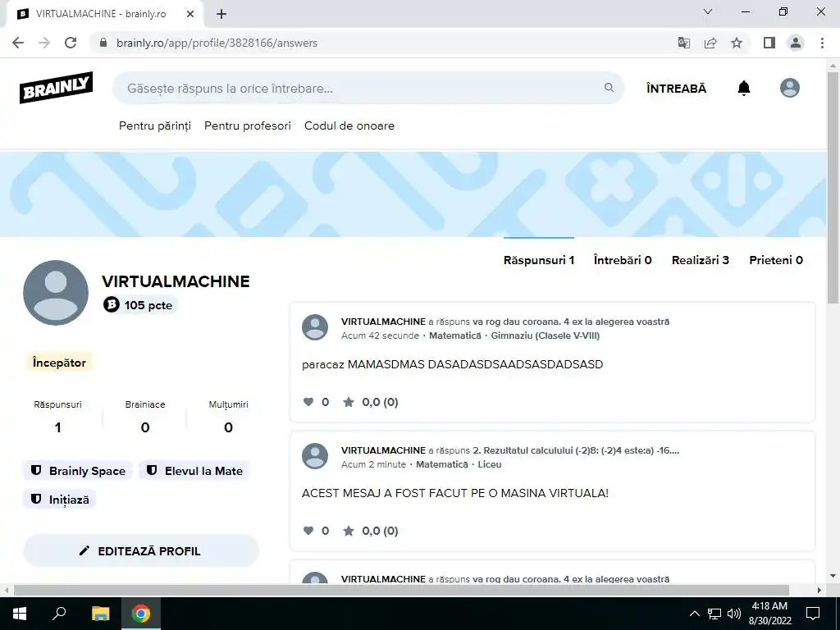This screenshot has height=630, width=840.
Task: Switch to the Prieteni 0 tab
Action: (776, 260)
